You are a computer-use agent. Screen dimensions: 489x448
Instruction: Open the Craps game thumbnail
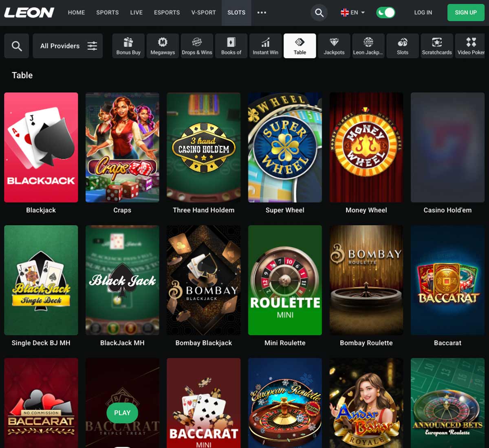pyautogui.click(x=122, y=147)
